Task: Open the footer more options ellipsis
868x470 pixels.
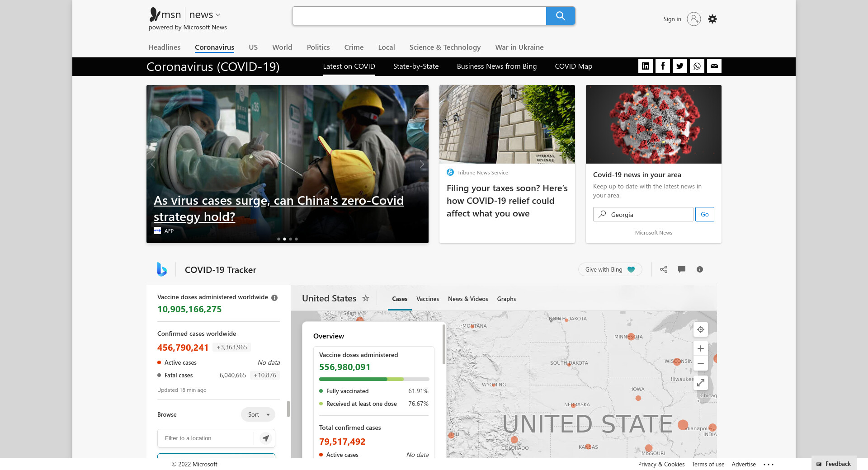Action: pyautogui.click(x=769, y=464)
